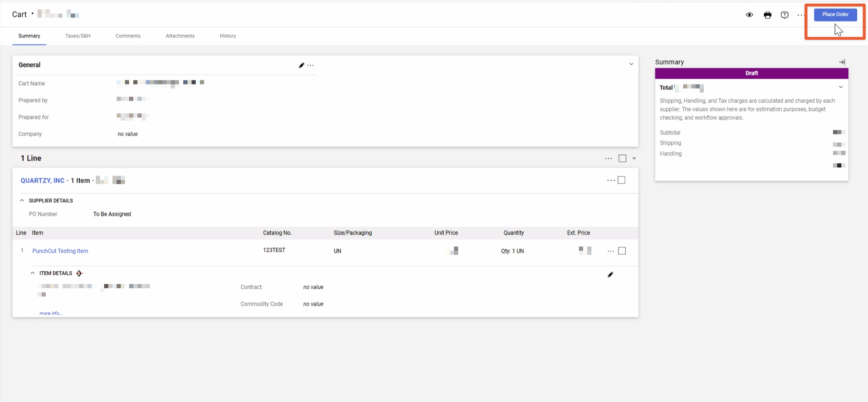
Task: Click the Draft status bar
Action: click(x=751, y=73)
